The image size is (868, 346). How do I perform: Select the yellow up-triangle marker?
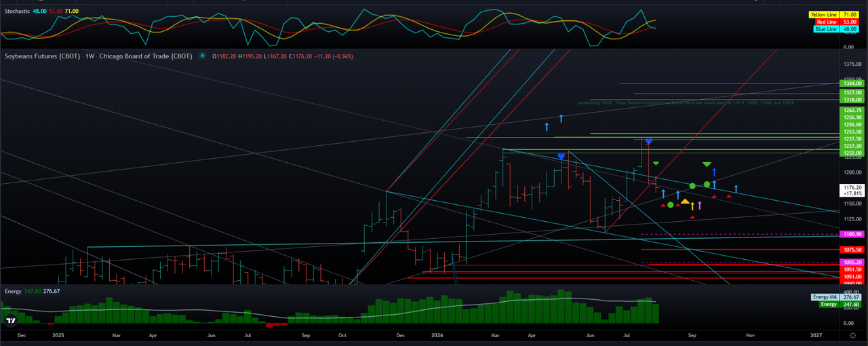[685, 201]
